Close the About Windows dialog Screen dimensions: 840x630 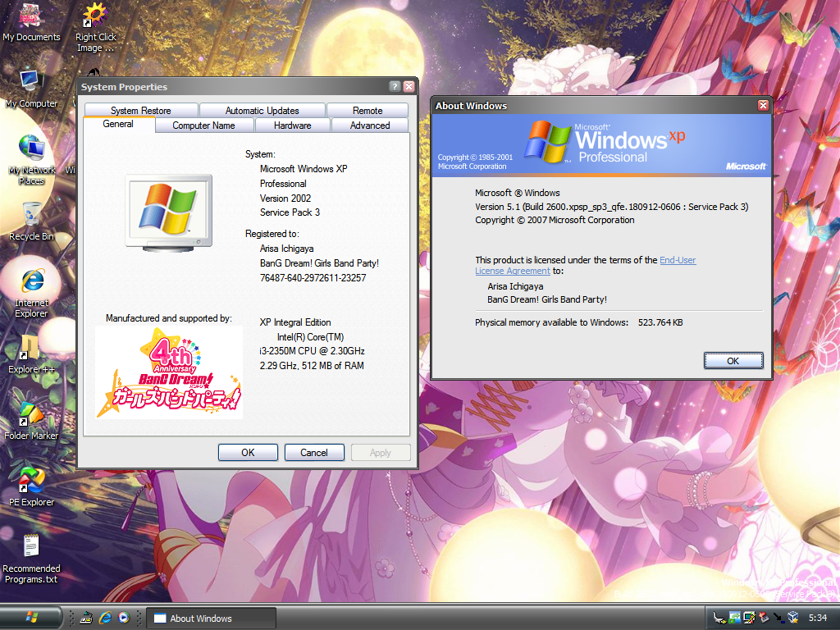coord(764,106)
